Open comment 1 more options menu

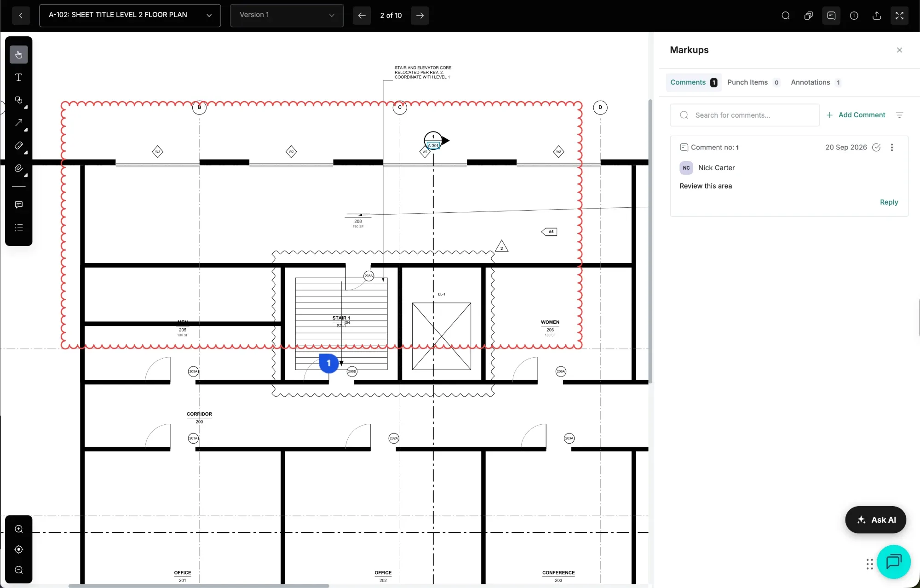click(x=892, y=148)
